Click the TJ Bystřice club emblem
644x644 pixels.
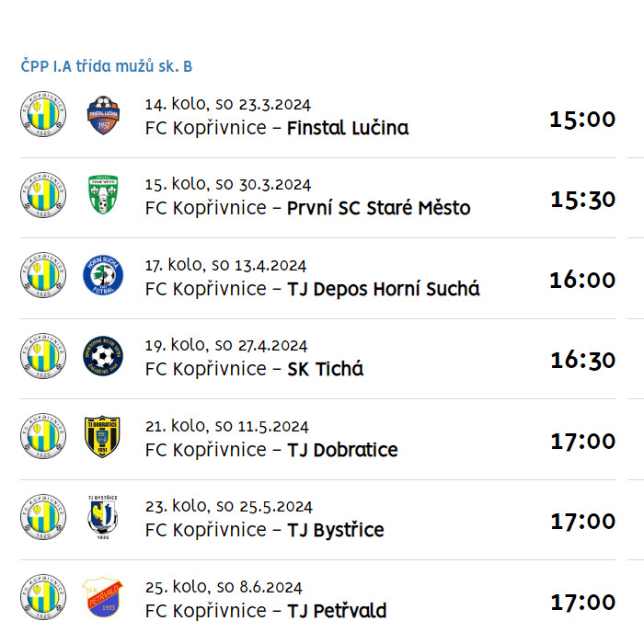[x=103, y=517]
